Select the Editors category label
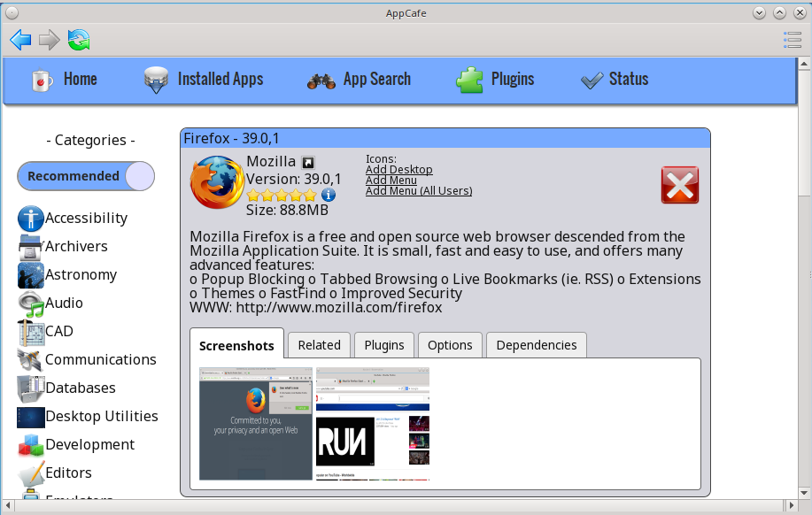This screenshot has height=515, width=812. coord(69,473)
